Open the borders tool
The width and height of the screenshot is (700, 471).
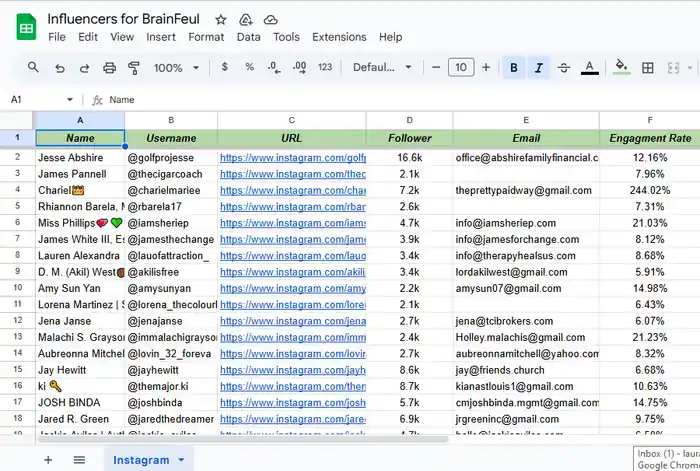pos(648,68)
